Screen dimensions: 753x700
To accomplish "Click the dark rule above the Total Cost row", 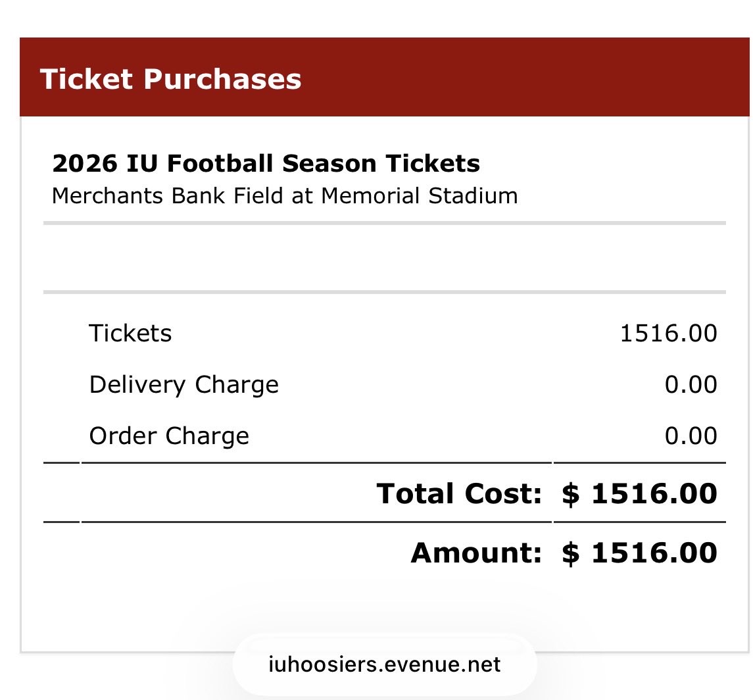I will (385, 463).
